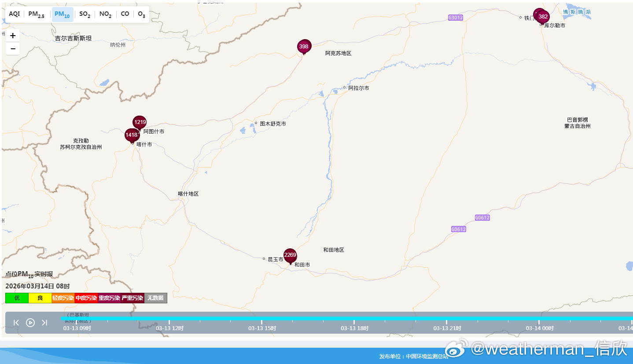Click the 阿图什市 city label
Image resolution: width=633 pixels, height=364 pixels.
[154, 131]
